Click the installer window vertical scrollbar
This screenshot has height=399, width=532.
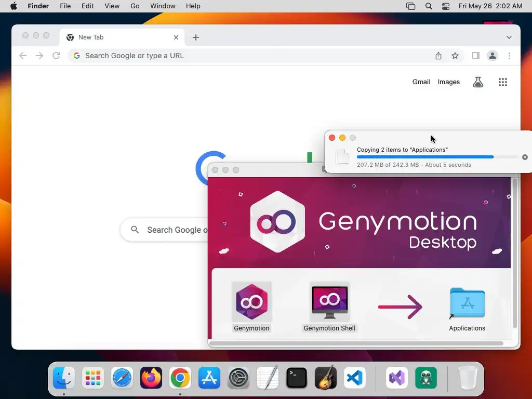tap(515, 254)
